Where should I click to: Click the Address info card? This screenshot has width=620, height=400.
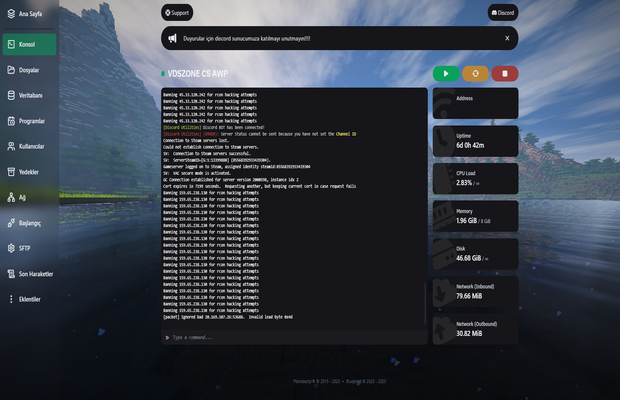click(474, 101)
